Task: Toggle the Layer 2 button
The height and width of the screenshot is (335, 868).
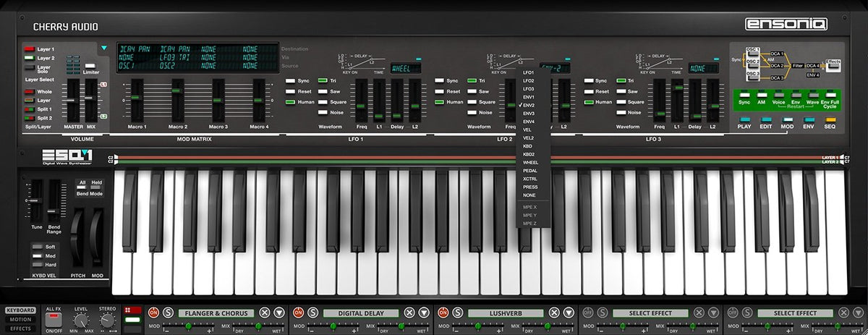Action: (29, 58)
